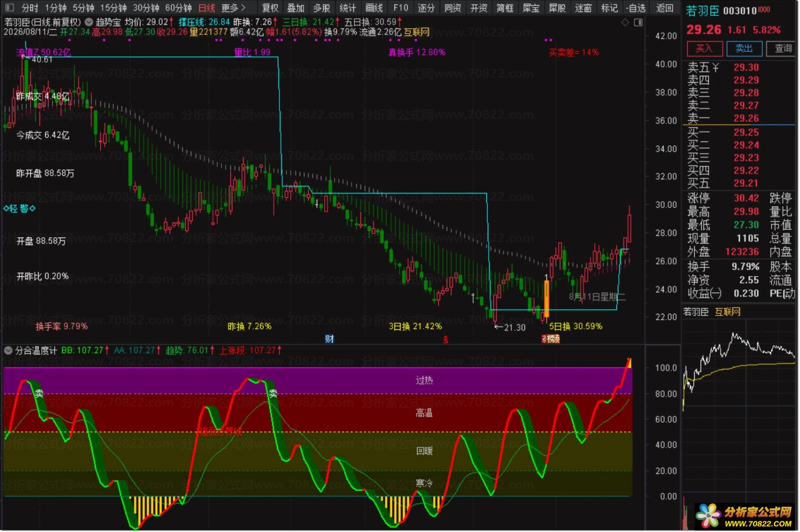
Task: Click the 分析家公式网 logo
Action: pos(745,516)
